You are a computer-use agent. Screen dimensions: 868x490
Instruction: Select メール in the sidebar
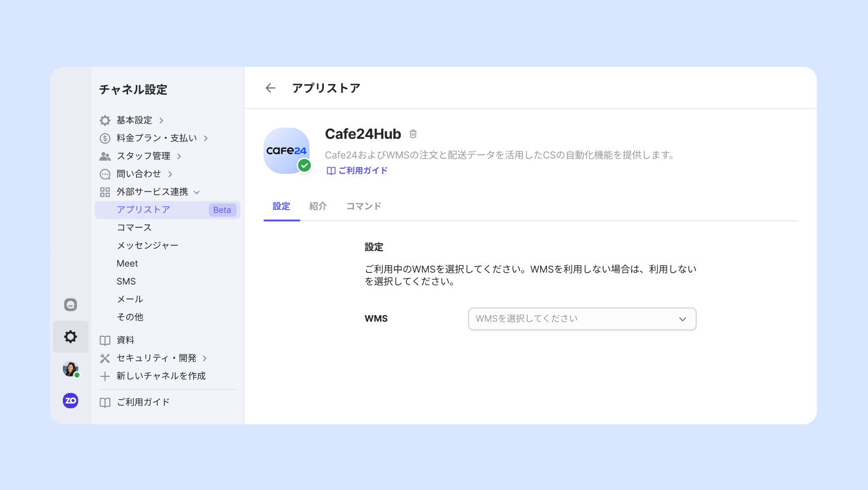point(130,299)
